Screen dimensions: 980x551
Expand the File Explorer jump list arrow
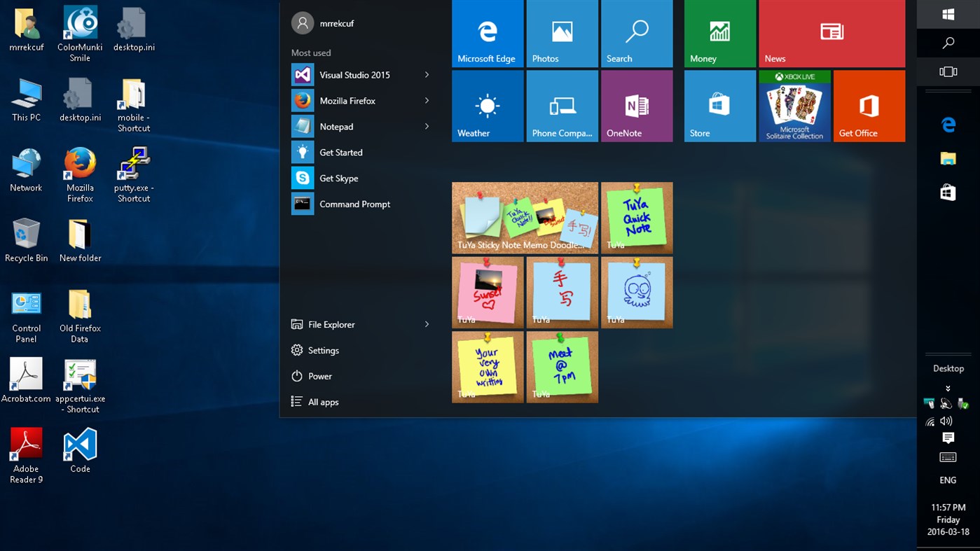pos(427,324)
